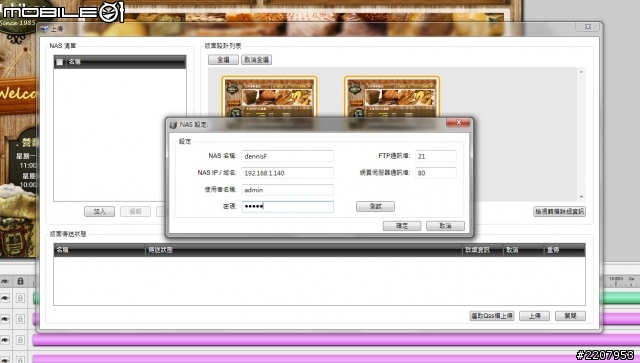
Task: Select the first web design thumbnail
Action: 269,97
